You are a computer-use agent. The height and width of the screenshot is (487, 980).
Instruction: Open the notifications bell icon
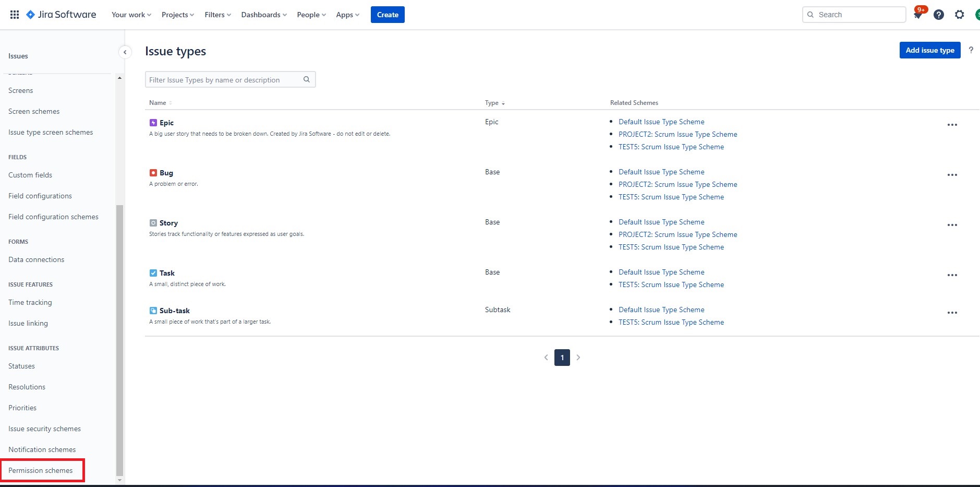pos(918,15)
